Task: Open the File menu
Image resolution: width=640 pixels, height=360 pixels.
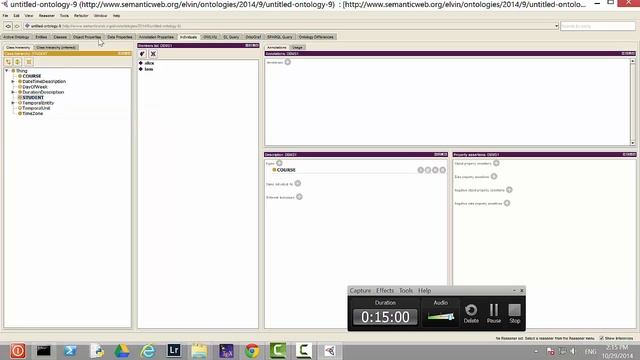Action: click(x=5, y=16)
